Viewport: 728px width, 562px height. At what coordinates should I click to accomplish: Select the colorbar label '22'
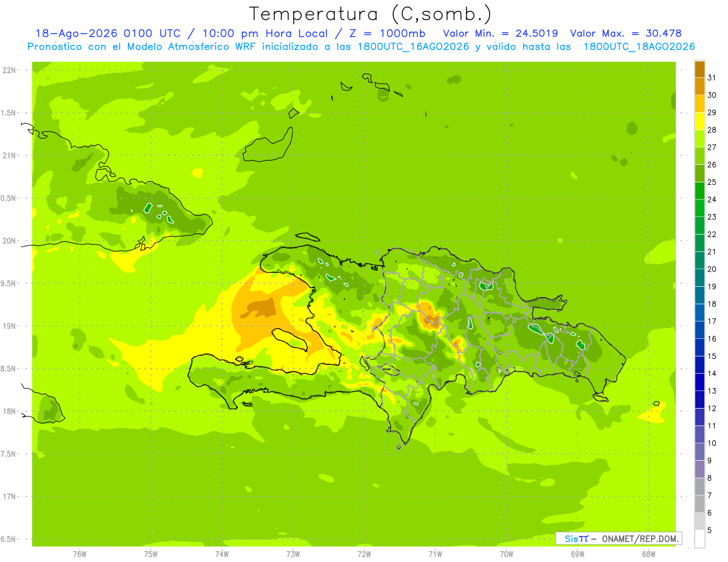(712, 234)
